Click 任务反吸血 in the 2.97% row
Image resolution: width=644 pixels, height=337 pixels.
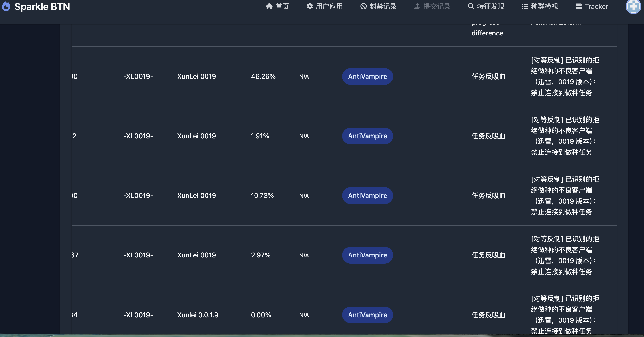[x=489, y=255]
